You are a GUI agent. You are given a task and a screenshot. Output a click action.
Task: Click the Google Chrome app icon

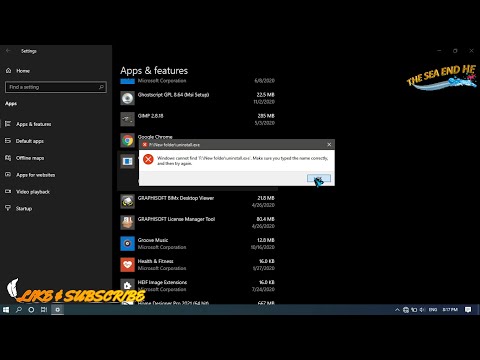coord(127,140)
